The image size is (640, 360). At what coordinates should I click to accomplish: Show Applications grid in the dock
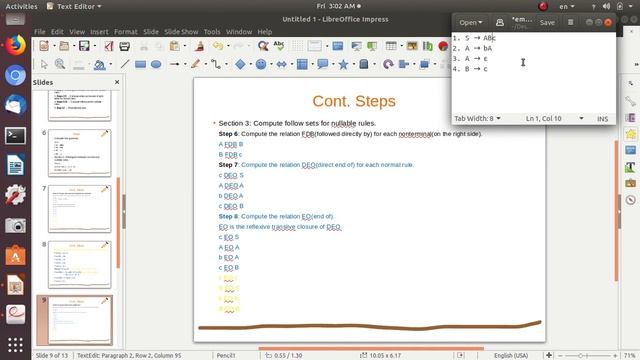15,345
